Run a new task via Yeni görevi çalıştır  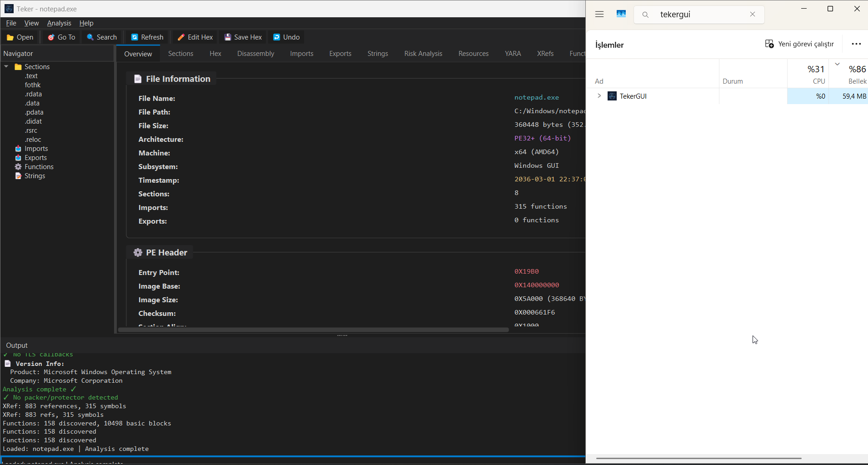coord(799,44)
